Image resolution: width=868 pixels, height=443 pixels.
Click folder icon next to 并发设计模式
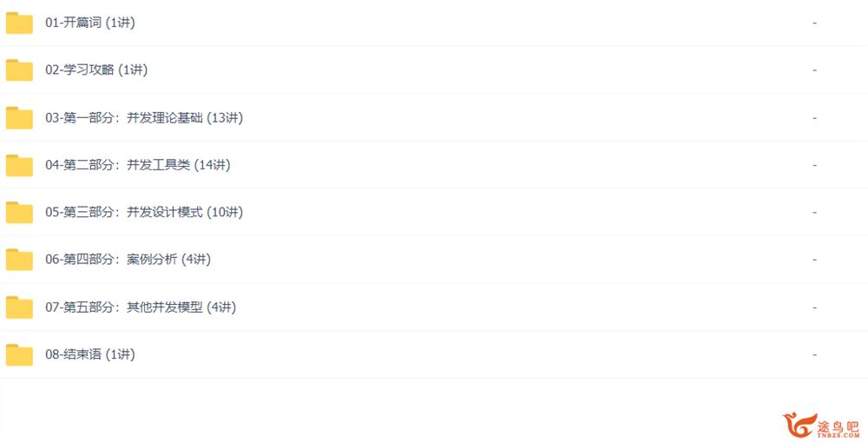(x=19, y=212)
